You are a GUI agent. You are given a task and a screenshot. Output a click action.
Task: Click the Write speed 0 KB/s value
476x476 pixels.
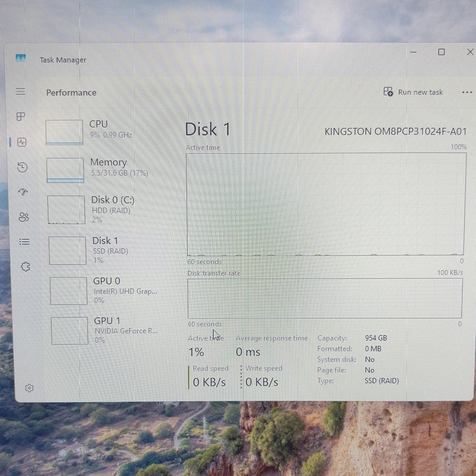click(262, 382)
